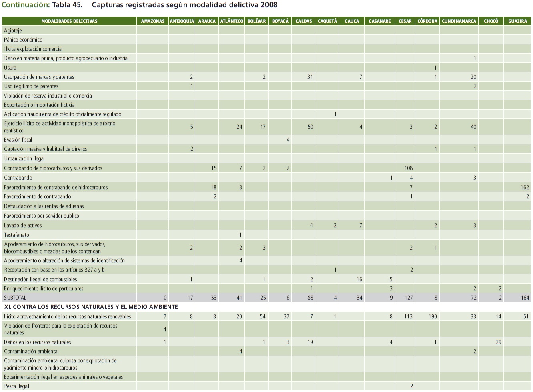Click the Pesca ilegal row label
The width and height of the screenshot is (533, 392).
pyautogui.click(x=16, y=386)
